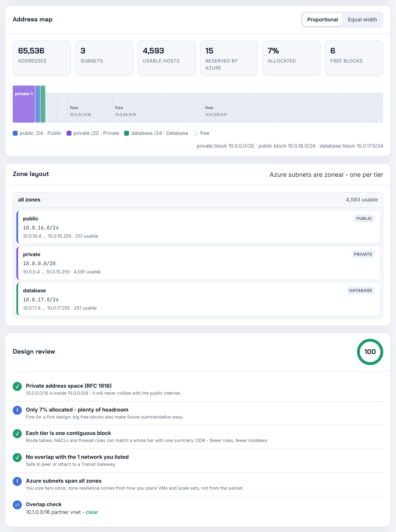Switch to Proportional view
396x532 pixels.
(322, 20)
